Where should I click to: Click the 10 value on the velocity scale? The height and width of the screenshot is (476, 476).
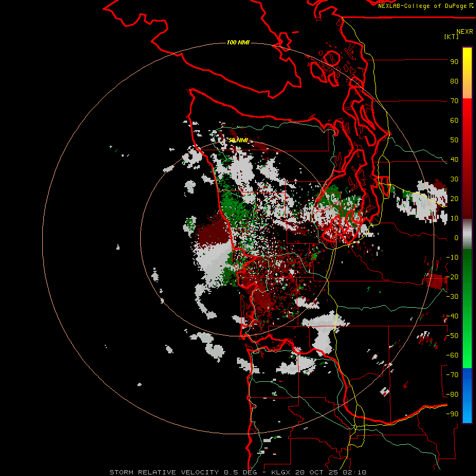point(454,218)
